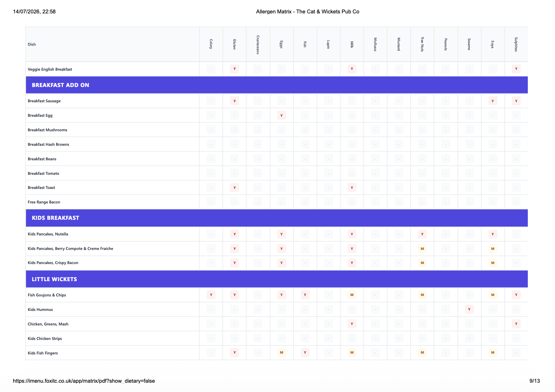Select the Breakfast Toast row label
Viewport: 555px width, 392px height.
pos(42,187)
